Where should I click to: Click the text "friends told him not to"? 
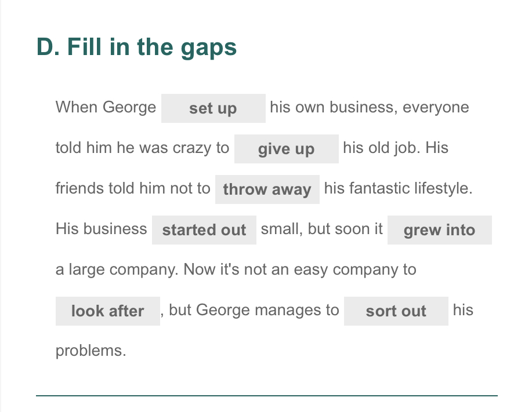pyautogui.click(x=133, y=188)
